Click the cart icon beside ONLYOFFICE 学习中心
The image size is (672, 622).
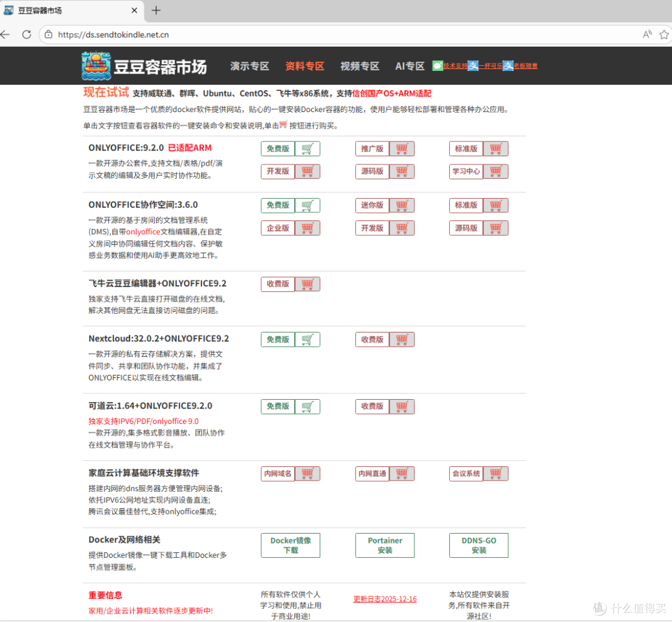tap(495, 172)
